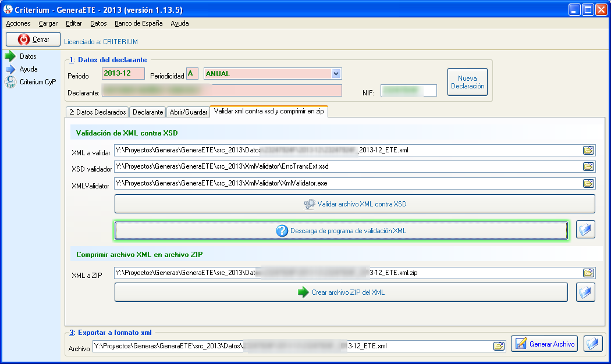Click the NIF input field

[x=408, y=90]
